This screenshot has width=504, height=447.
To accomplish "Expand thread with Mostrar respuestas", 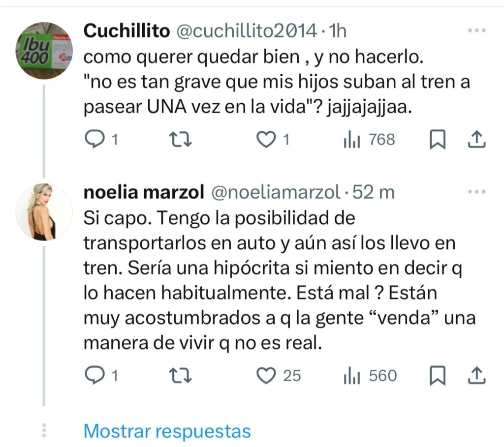I will [167, 431].
